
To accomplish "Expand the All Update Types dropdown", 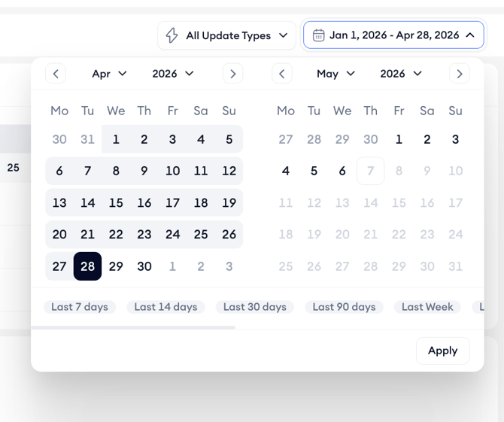I will 226,35.
